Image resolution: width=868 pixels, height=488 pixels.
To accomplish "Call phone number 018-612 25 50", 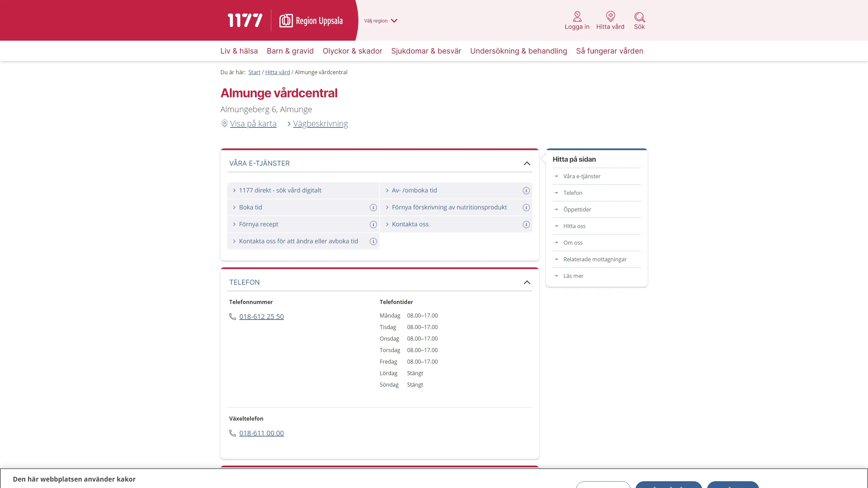I will (261, 317).
